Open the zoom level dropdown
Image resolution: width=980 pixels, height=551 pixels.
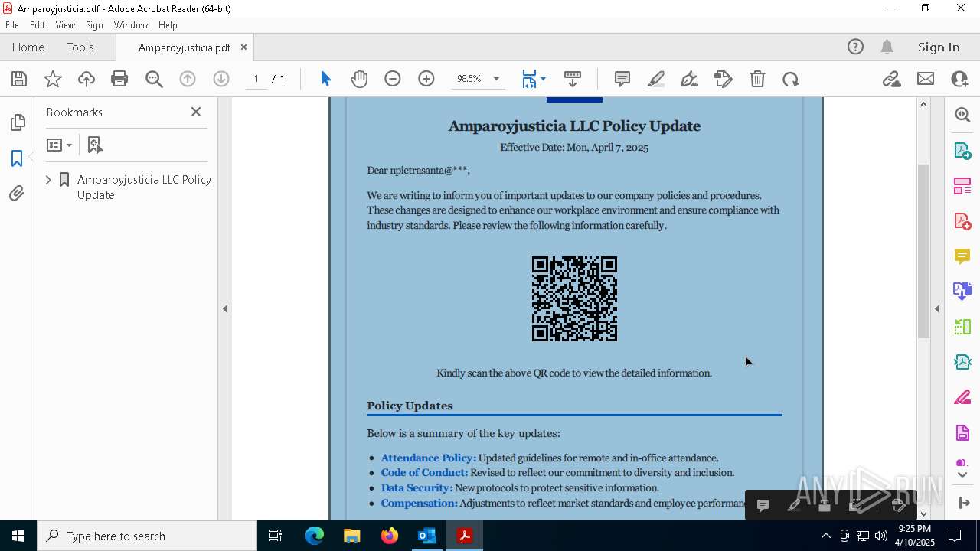pos(496,79)
